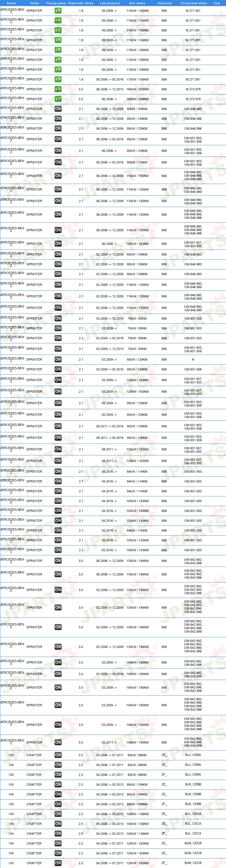
Task: Click the Opis column header
Action: click(x=216, y=3)
